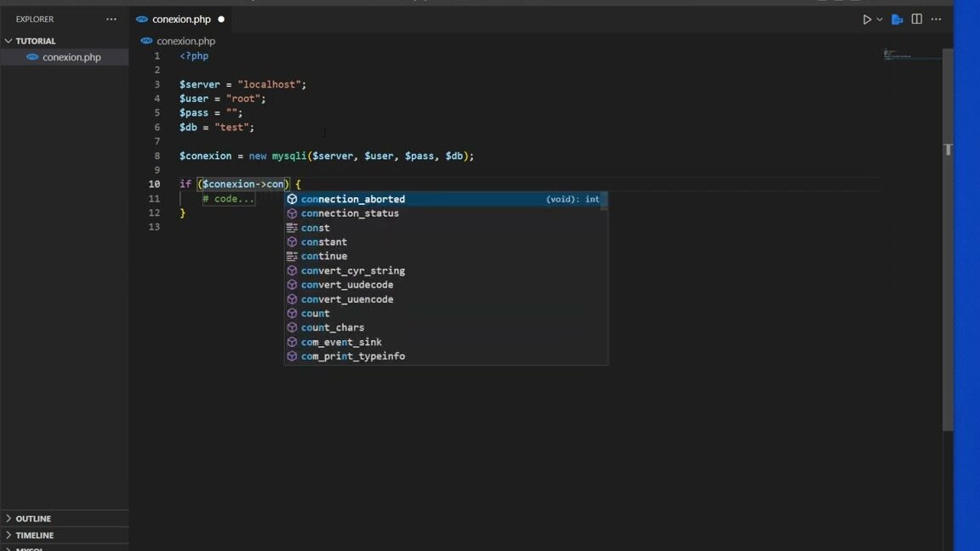Click the PHP icon beside conexion.php in Explorer
This screenshot has width=980, height=551.
pos(31,57)
